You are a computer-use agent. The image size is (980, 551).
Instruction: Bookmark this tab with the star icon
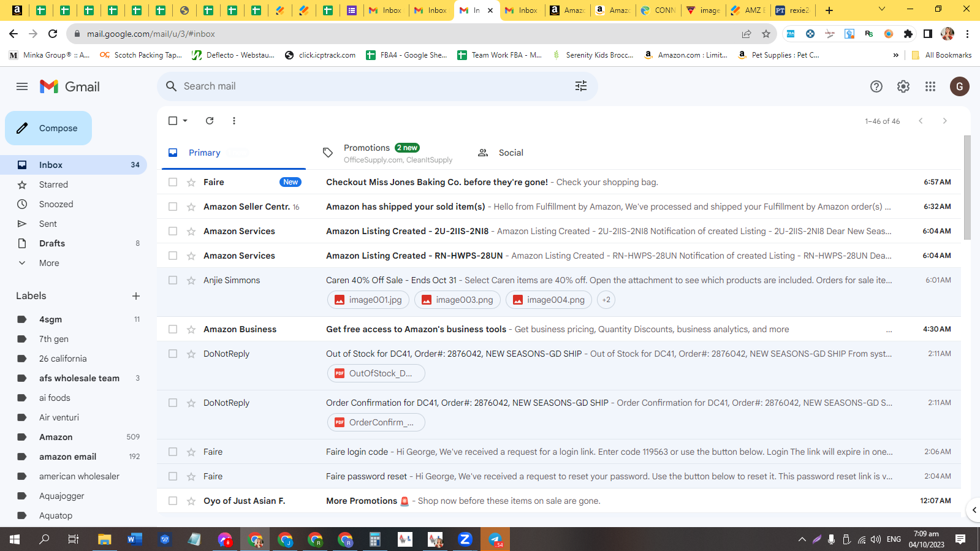coord(766,34)
